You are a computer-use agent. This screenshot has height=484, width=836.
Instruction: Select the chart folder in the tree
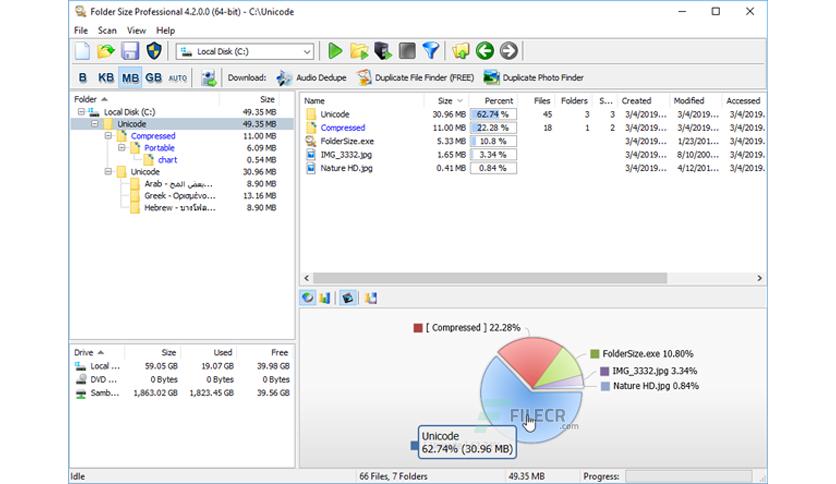tap(167, 160)
